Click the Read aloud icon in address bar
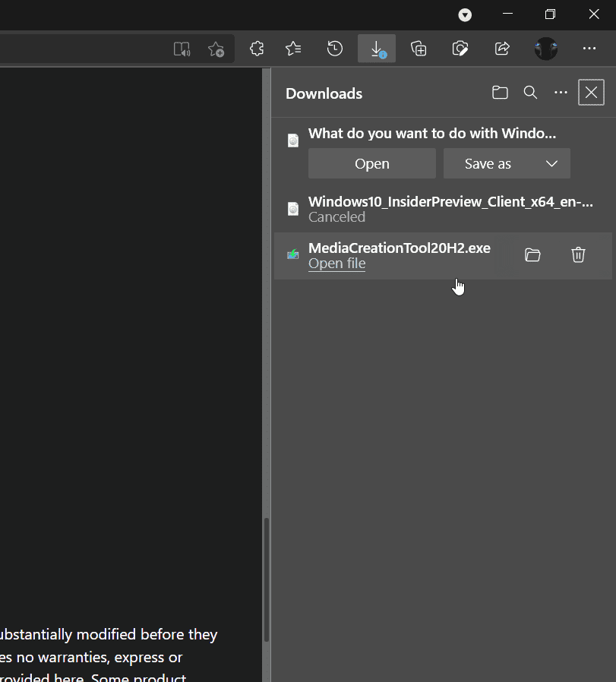Viewport: 616px width, 682px height. [x=182, y=49]
